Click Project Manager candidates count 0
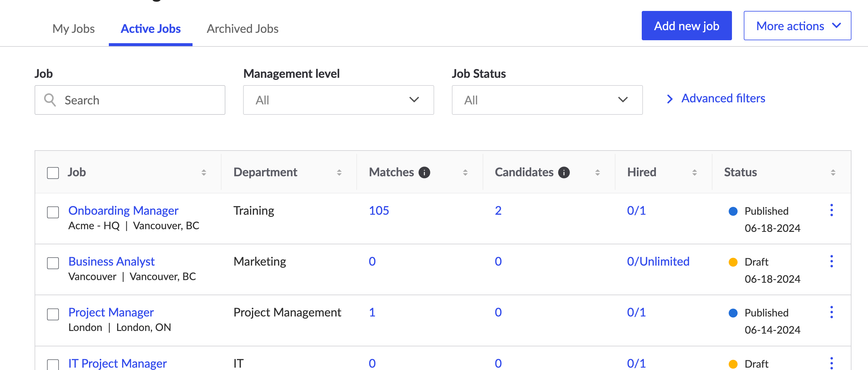868x370 pixels. pos(498,312)
